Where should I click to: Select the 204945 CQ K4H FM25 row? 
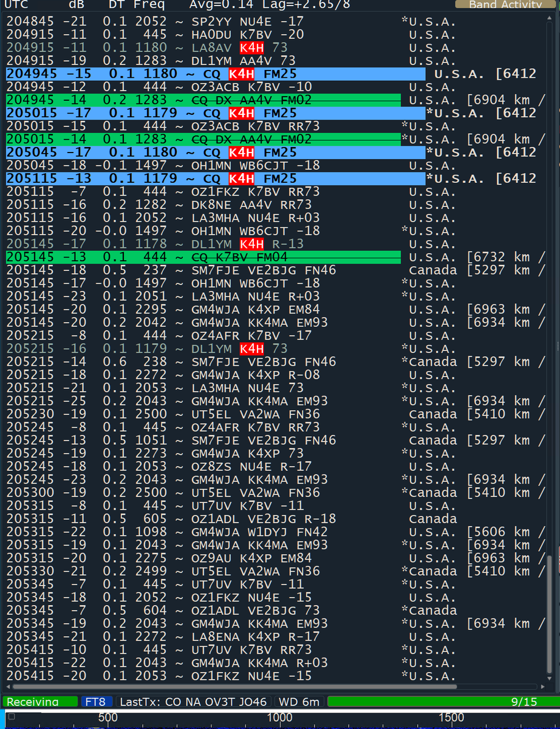click(x=216, y=74)
